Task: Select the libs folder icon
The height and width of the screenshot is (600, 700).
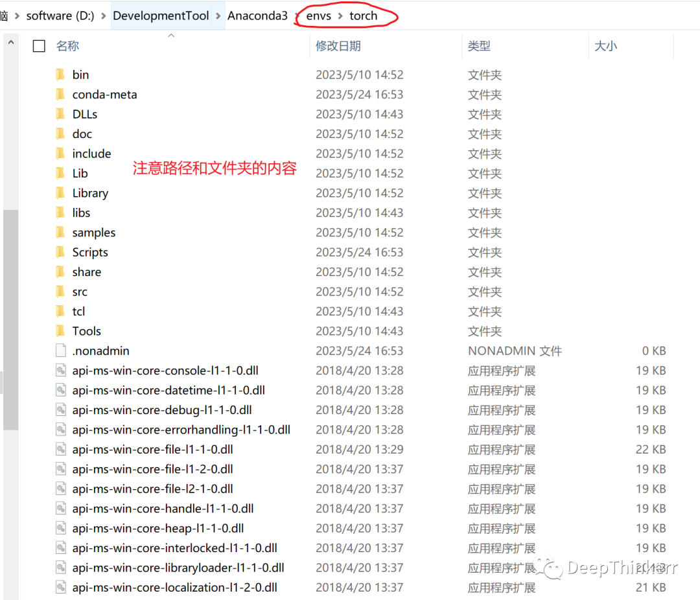Action: pos(61,213)
